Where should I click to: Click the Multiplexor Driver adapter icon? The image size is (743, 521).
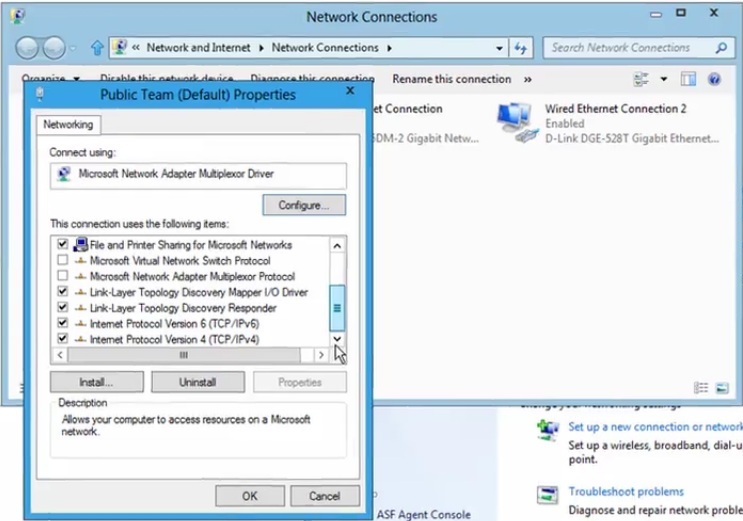click(x=64, y=174)
